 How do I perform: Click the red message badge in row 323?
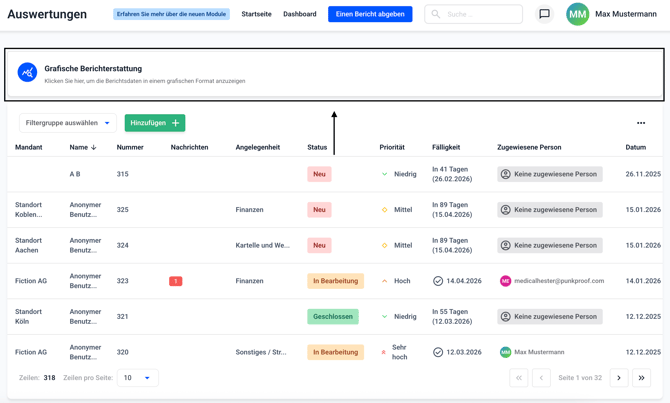point(175,281)
